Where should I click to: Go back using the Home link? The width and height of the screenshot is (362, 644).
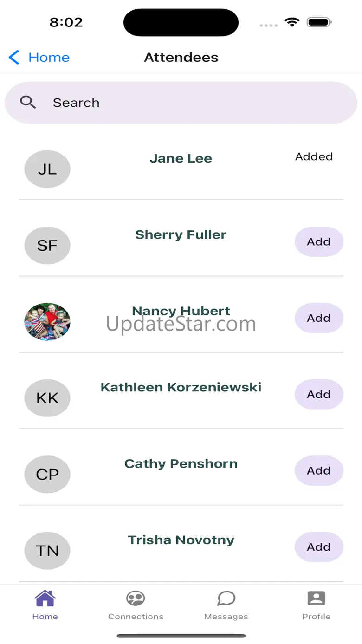[49, 58]
